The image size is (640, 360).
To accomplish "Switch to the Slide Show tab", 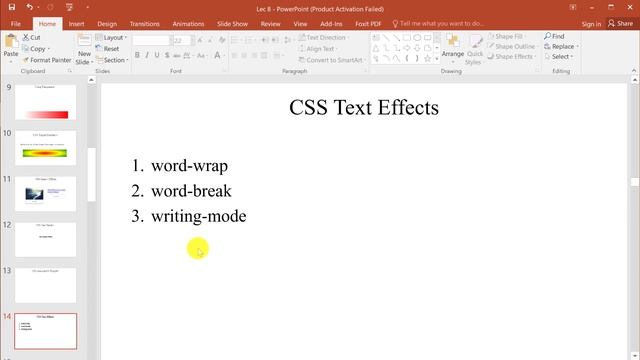I will (x=232, y=24).
